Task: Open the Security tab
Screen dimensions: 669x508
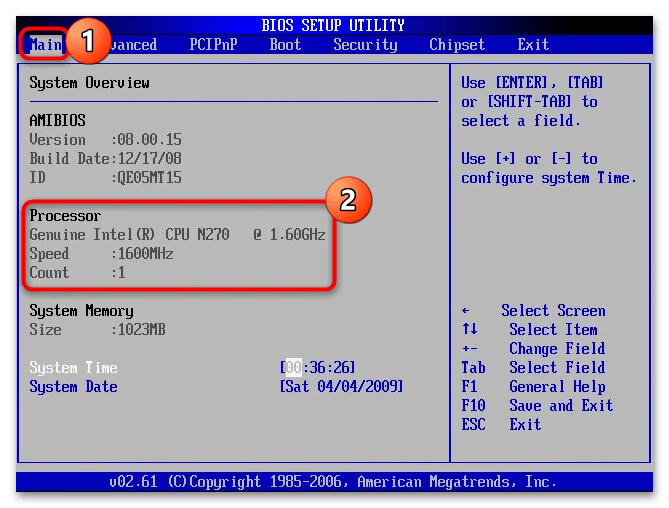Action: [x=365, y=45]
